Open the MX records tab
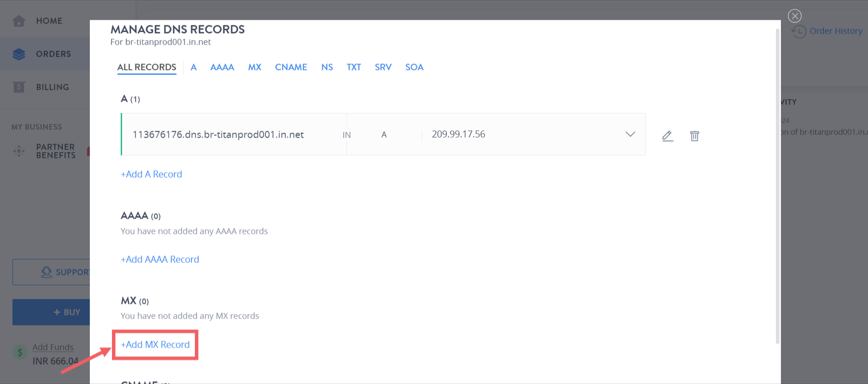Screen dimensions: 868x384 [x=255, y=67]
